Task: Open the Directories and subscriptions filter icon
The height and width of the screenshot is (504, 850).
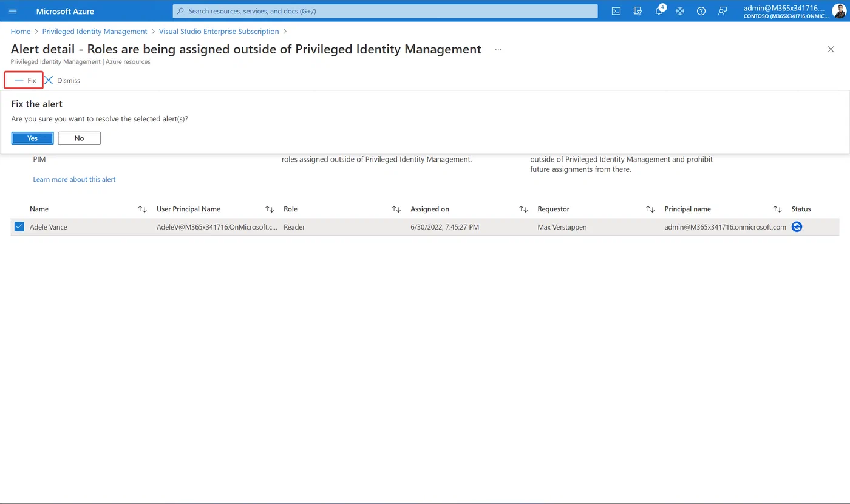Action: point(637,11)
